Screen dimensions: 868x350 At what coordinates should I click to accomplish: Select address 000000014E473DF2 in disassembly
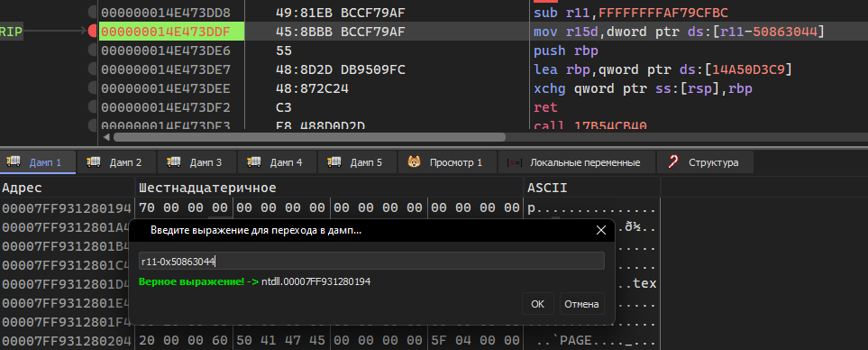[166, 107]
